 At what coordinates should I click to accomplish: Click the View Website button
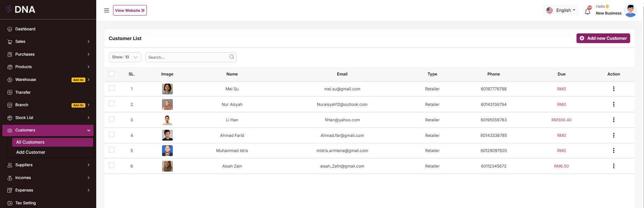click(x=130, y=10)
